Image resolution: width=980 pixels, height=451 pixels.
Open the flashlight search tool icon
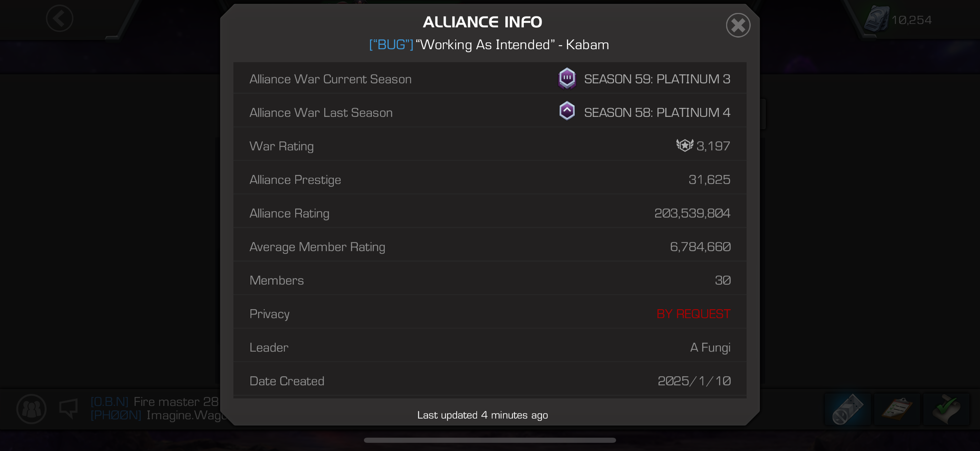pos(848,409)
